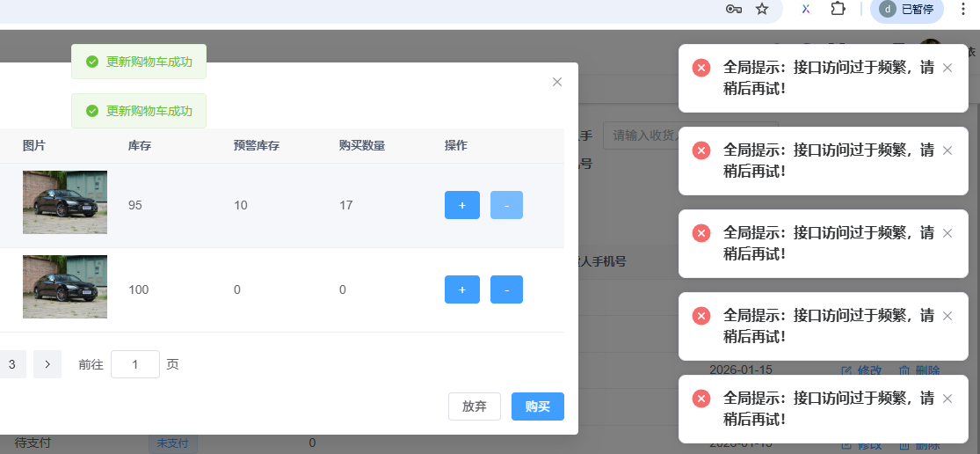Viewport: 980px width, 454px height.
Task: Open the Extensions puzzle icon
Action: pyautogui.click(x=838, y=9)
